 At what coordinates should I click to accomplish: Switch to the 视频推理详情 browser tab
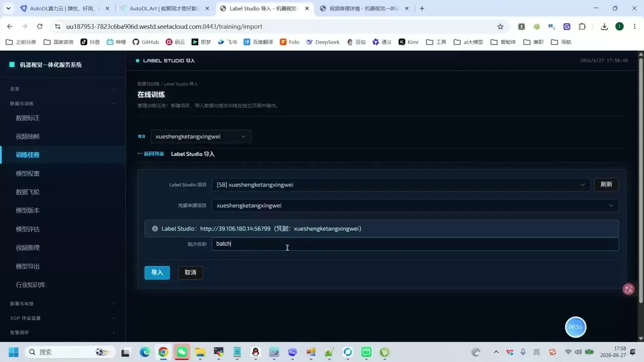[364, 9]
